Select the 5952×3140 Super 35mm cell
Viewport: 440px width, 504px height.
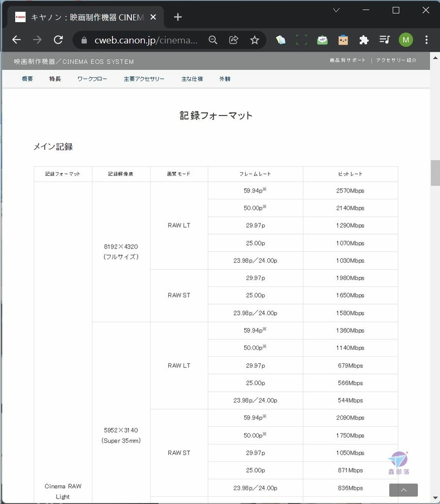point(121,435)
